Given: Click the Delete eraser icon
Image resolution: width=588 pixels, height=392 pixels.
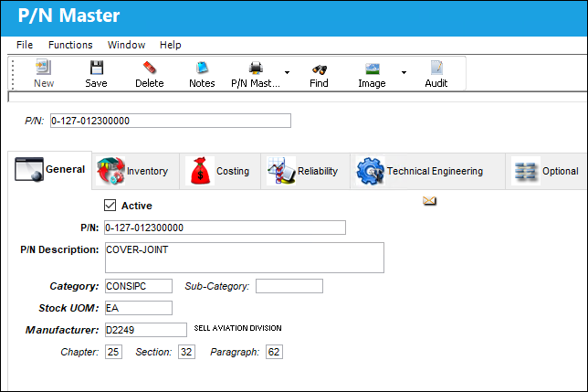Looking at the screenshot, I should [x=149, y=68].
